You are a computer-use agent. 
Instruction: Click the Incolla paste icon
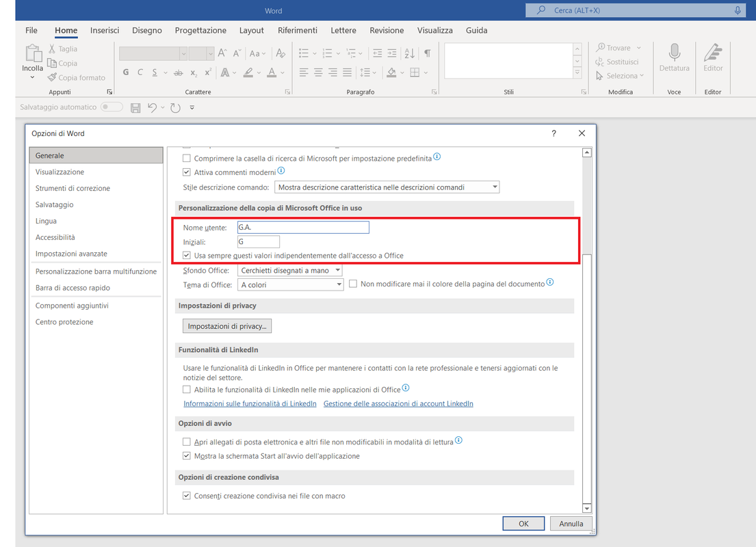(x=34, y=53)
